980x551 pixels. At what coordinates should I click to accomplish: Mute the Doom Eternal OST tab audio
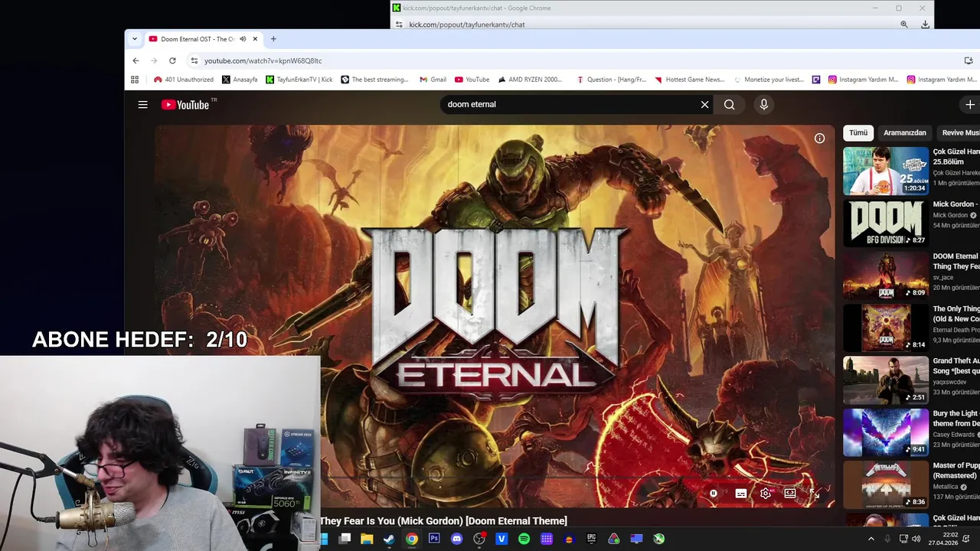click(243, 39)
